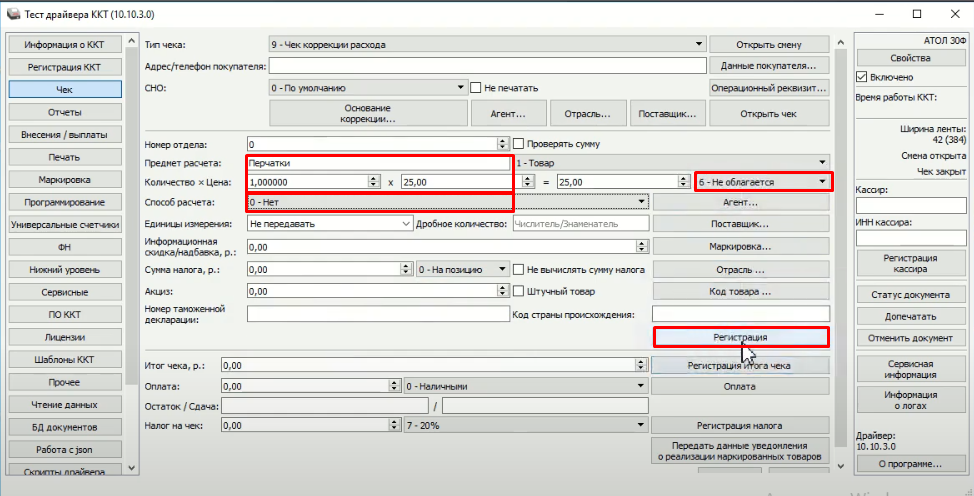Click into the Предмет расчета text field
Screen dimensions: 974x496
(377, 162)
